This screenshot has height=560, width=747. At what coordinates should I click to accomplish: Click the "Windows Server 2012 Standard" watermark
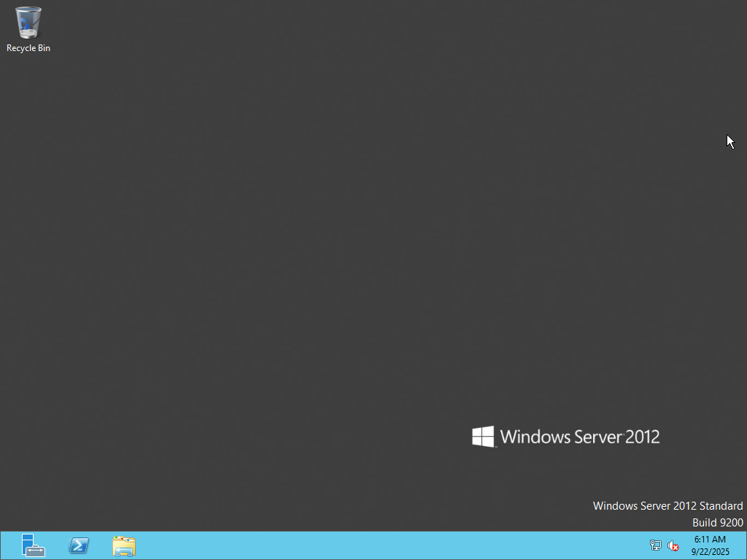[667, 505]
